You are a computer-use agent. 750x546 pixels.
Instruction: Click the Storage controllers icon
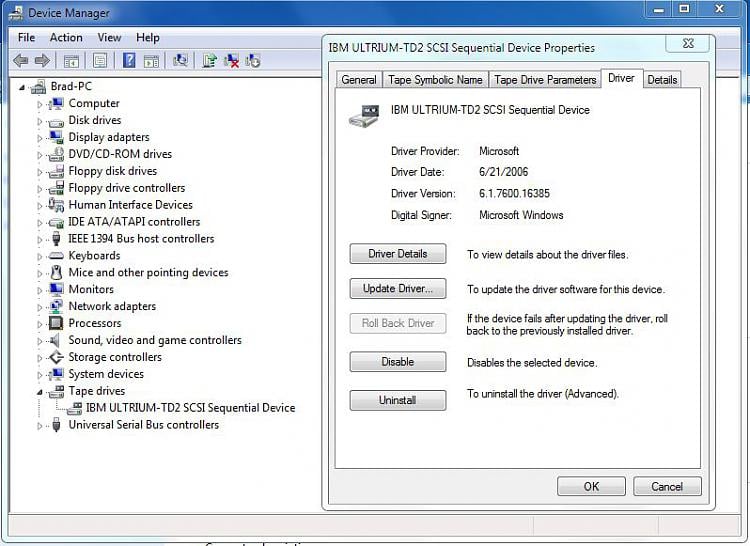[x=56, y=357]
